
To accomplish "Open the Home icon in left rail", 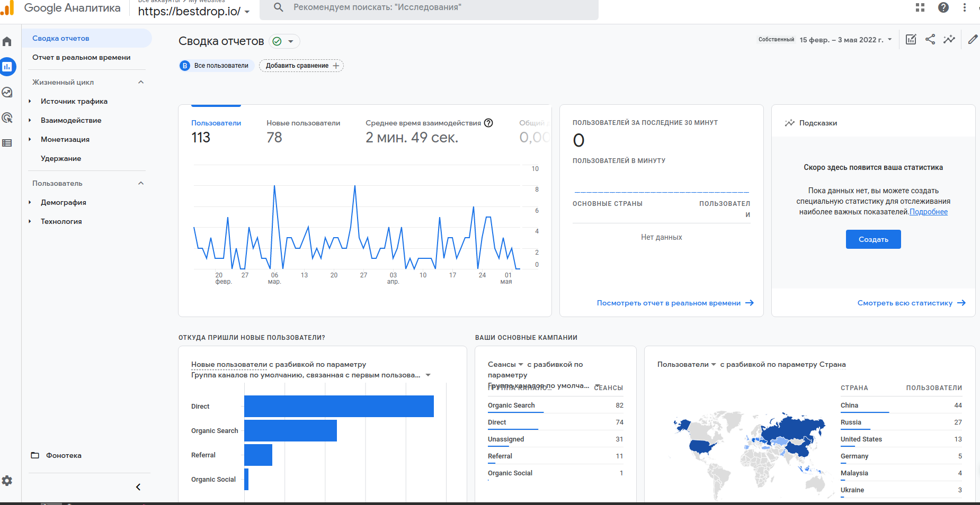I will coord(7,41).
